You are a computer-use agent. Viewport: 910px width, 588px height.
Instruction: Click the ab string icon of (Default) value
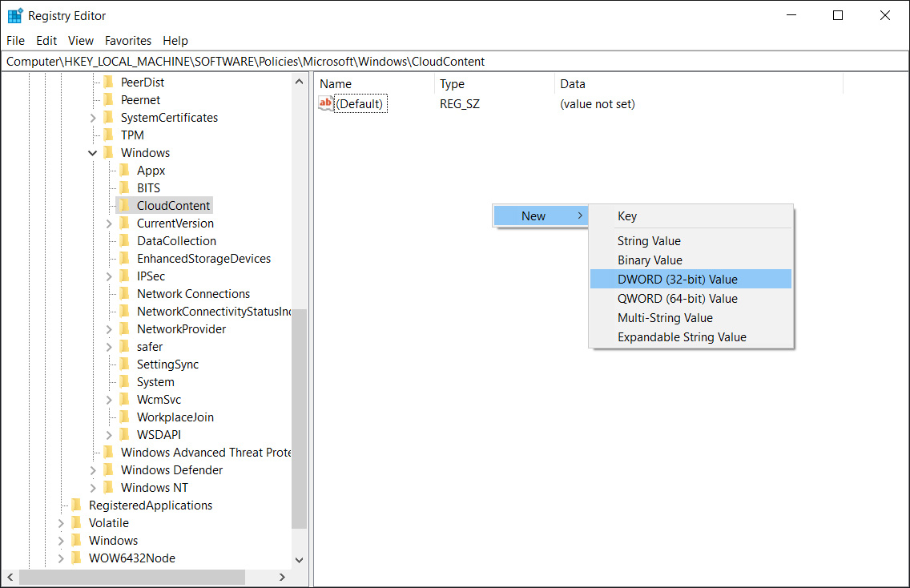[x=325, y=103]
